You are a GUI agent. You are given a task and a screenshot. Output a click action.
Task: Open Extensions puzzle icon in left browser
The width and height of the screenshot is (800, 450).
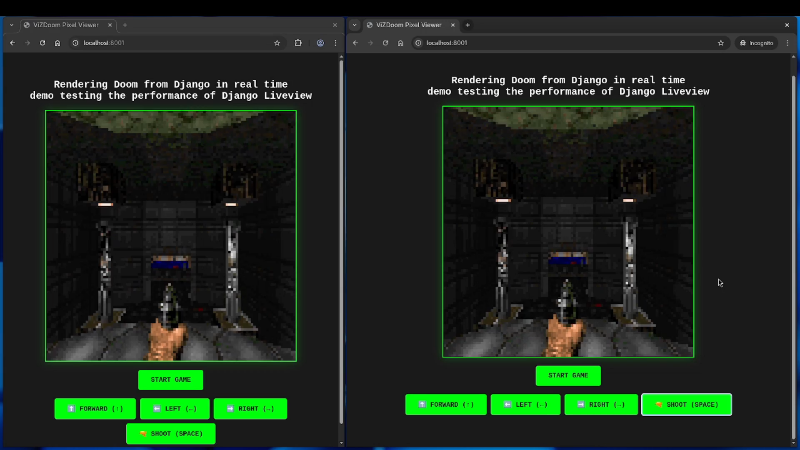coord(298,43)
